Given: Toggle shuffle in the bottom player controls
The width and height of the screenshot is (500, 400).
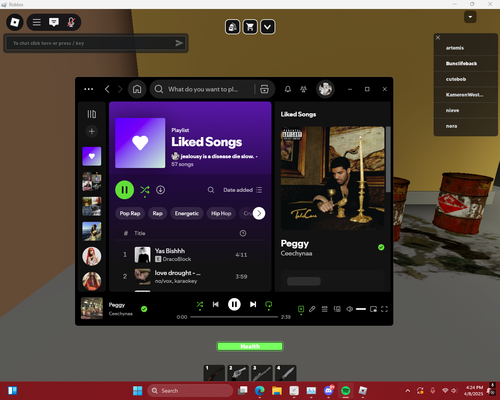Looking at the screenshot, I should (x=200, y=305).
